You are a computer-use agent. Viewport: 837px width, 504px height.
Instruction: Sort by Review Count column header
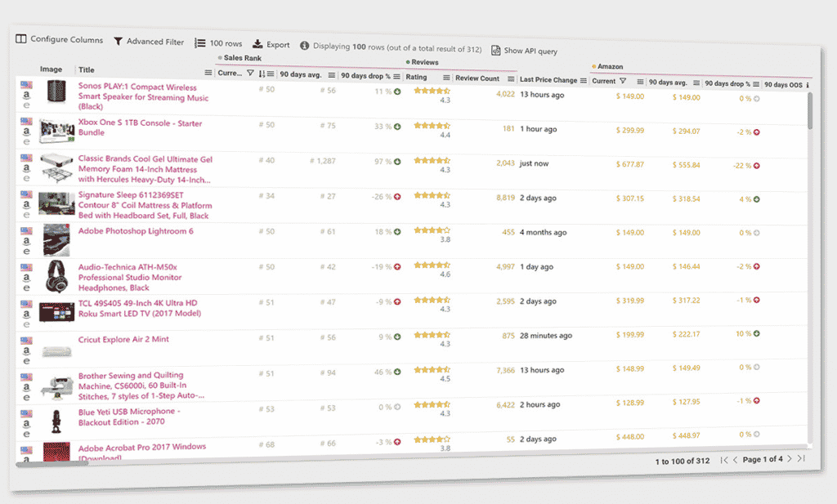[x=477, y=78]
